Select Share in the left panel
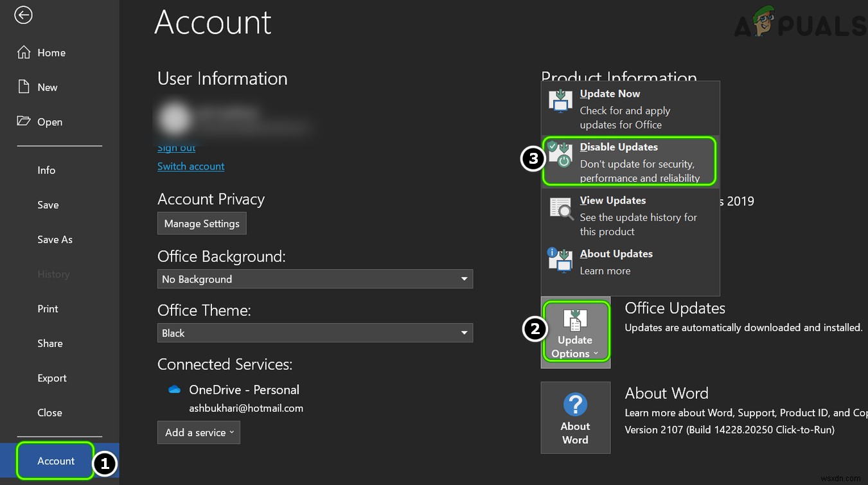868x485 pixels. (49, 343)
